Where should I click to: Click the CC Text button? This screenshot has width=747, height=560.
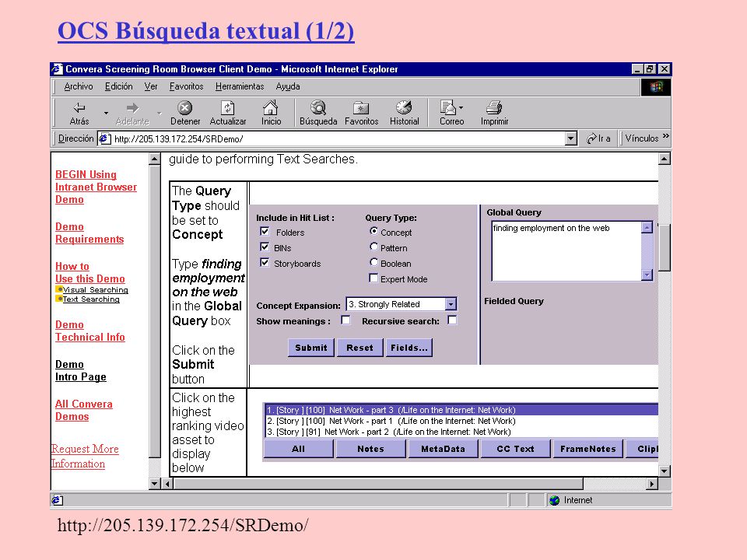tap(515, 449)
